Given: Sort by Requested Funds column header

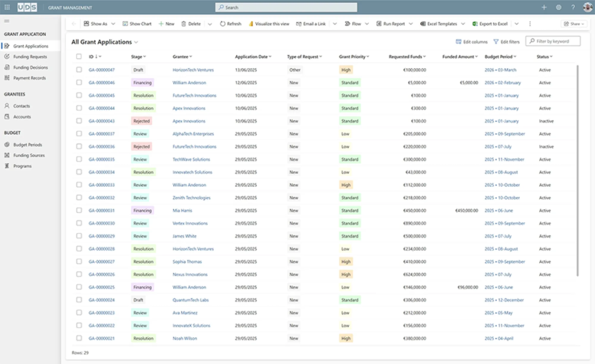Looking at the screenshot, I should tap(407, 57).
